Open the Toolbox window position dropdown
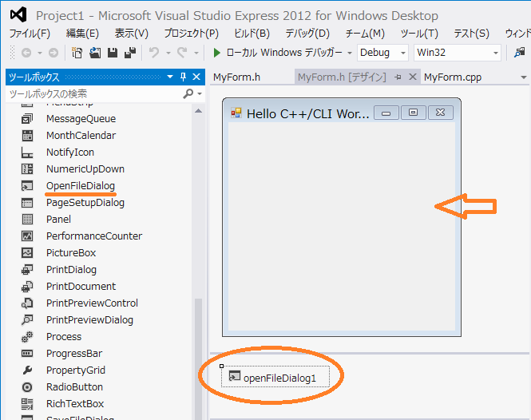 [x=170, y=77]
